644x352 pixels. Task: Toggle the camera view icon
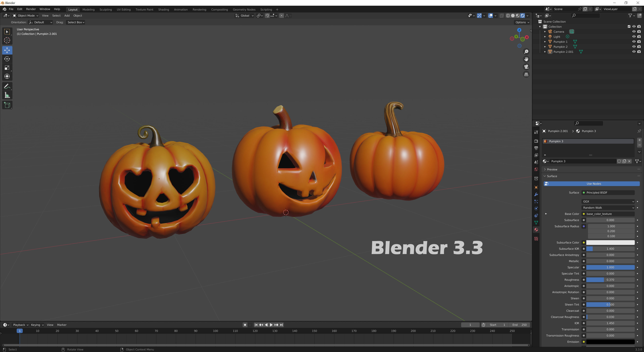point(526,67)
